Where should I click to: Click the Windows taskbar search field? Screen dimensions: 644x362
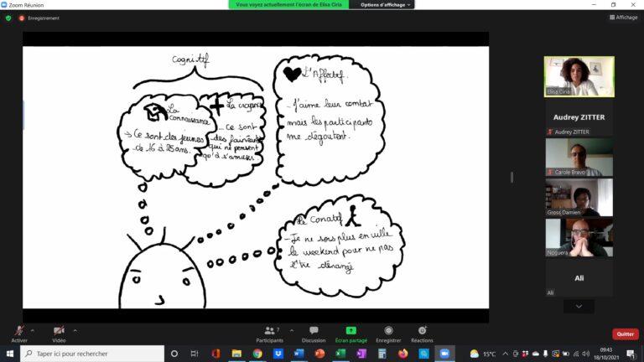pos(92,354)
